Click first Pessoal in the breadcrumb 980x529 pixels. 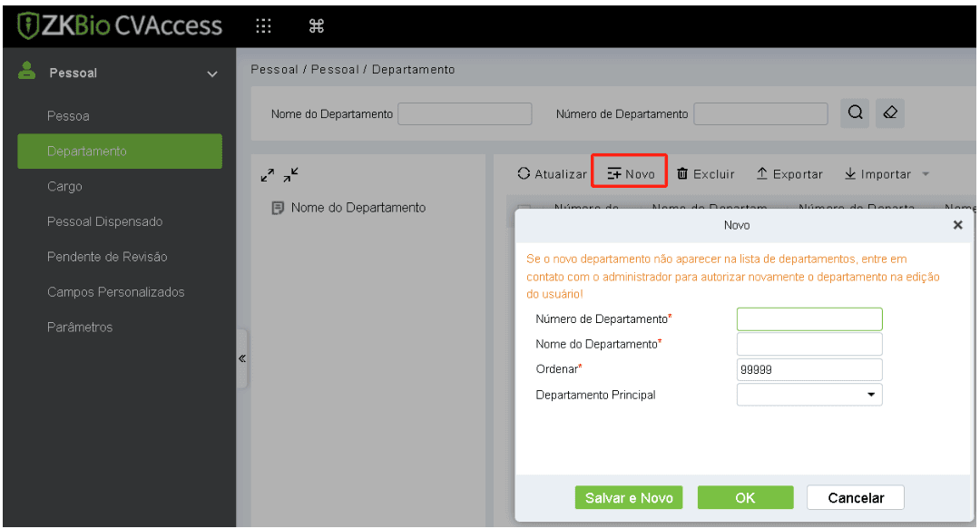pos(274,69)
